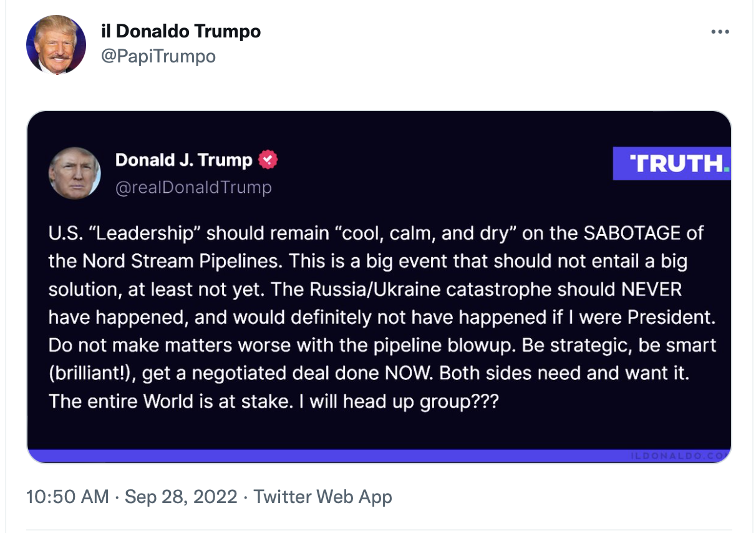Open the il Donaldo Trumpo display name link
Screen dimensions: 756x533
point(181,31)
